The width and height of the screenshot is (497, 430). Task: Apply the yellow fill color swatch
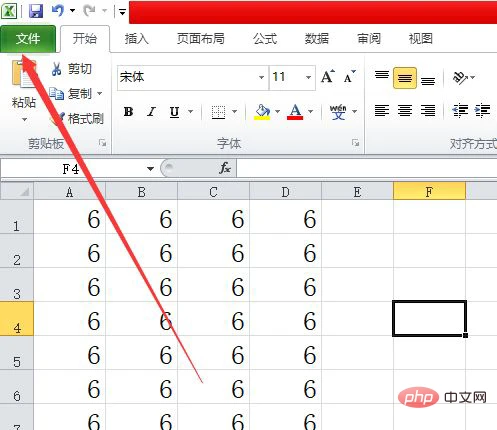(263, 112)
